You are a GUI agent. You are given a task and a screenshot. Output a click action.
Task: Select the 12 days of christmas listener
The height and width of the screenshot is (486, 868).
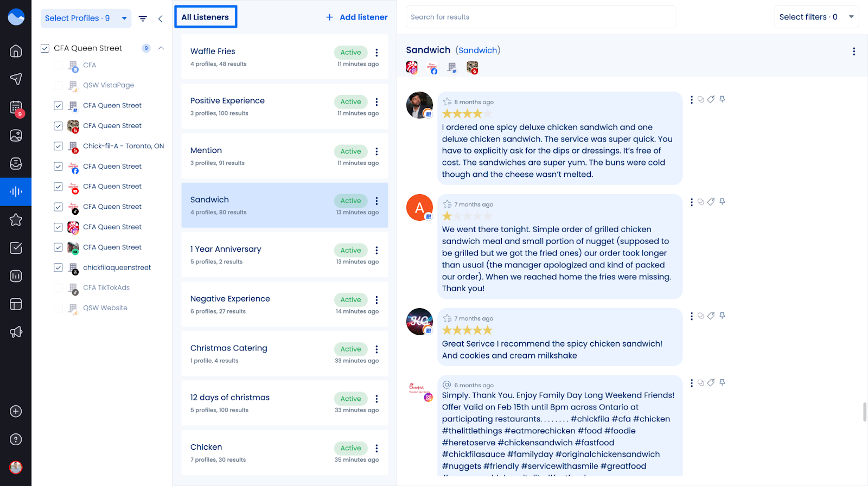coord(285,403)
